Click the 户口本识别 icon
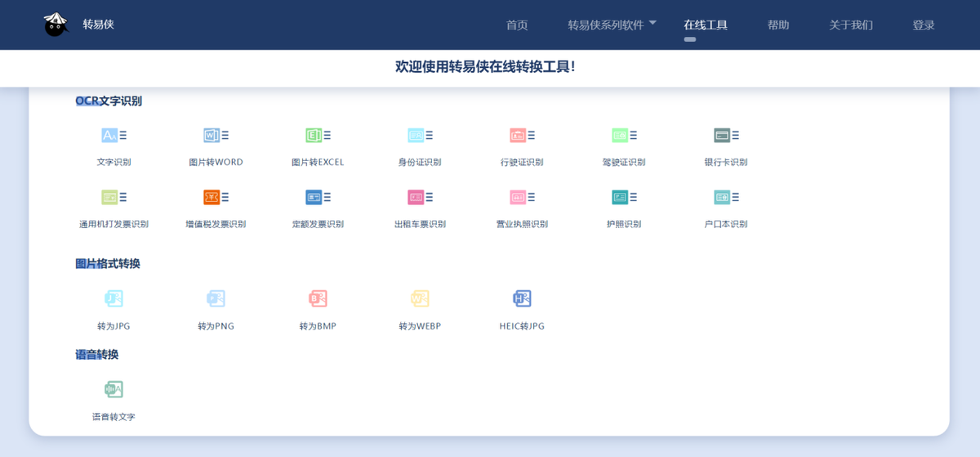Image resolution: width=980 pixels, height=457 pixels. point(726,197)
